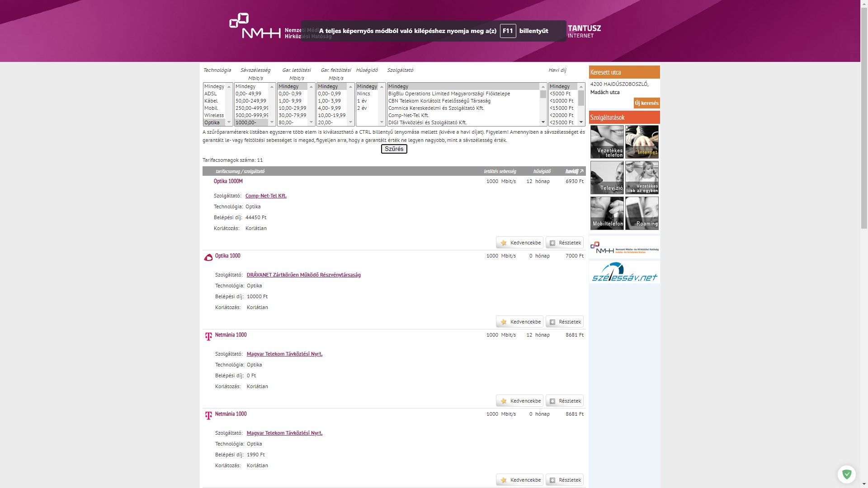The width and height of the screenshot is (868, 488).
Task: Select Kábel in Technológia list
Action: coord(214,101)
